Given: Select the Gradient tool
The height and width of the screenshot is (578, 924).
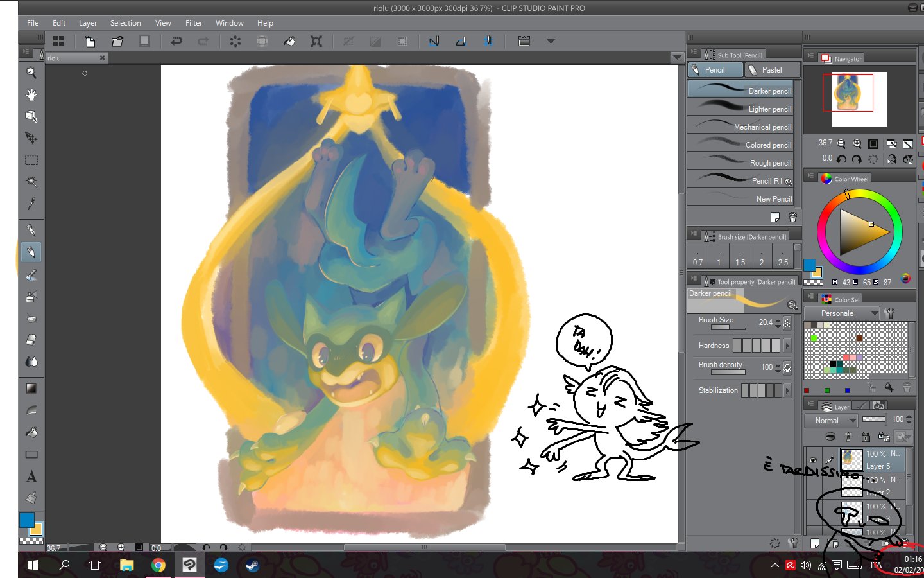Looking at the screenshot, I should [x=31, y=388].
